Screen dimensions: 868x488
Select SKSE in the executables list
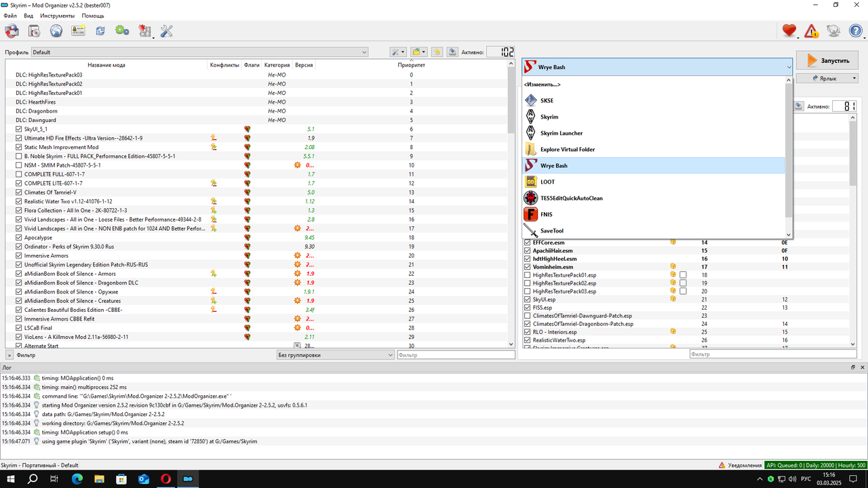pyautogui.click(x=654, y=100)
